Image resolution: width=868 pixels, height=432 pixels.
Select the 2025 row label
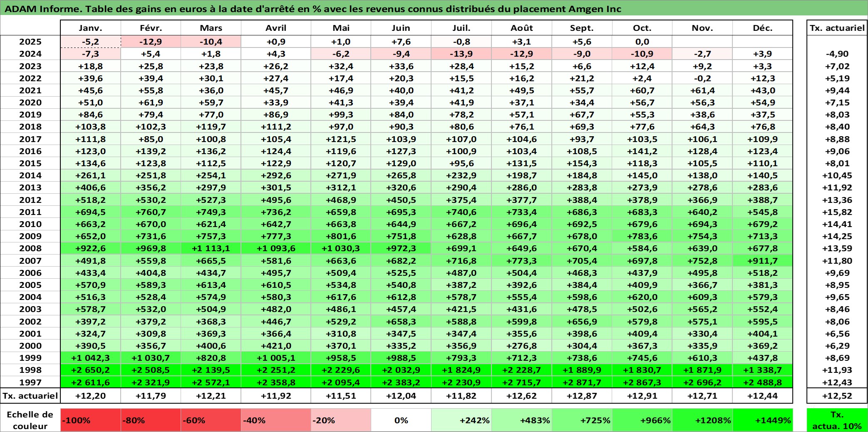coord(30,42)
